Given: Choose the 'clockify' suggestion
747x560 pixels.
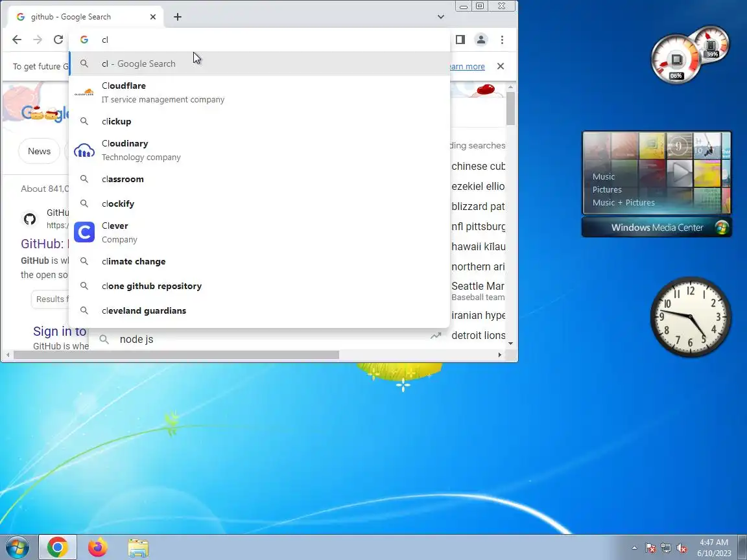Looking at the screenshot, I should click(x=259, y=204).
